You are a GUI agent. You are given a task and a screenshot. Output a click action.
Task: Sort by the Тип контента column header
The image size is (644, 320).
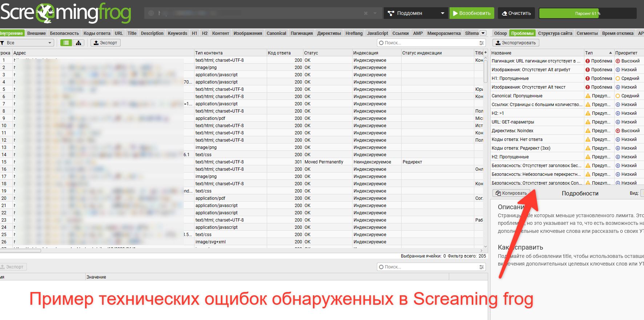230,53
